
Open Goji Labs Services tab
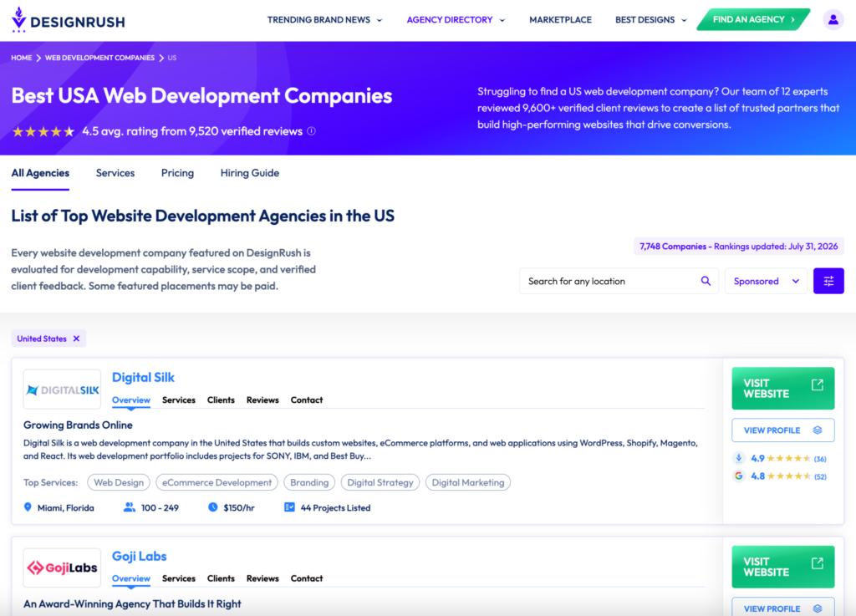point(179,578)
